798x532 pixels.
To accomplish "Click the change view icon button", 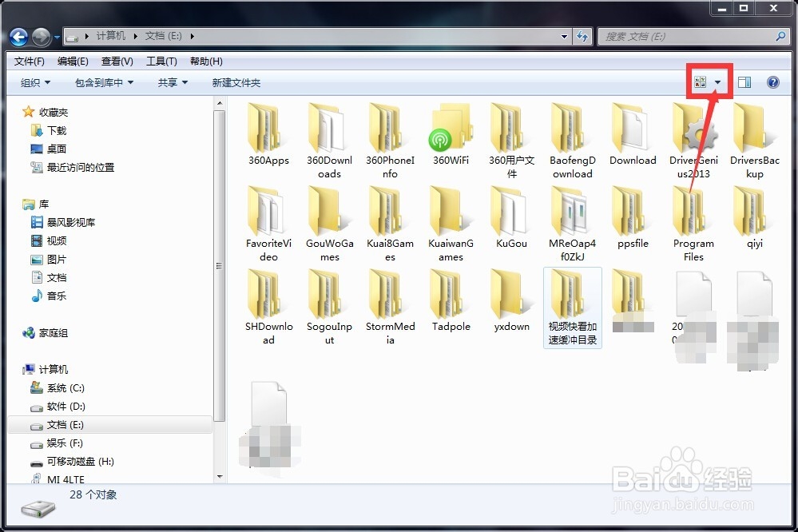I will 701,82.
